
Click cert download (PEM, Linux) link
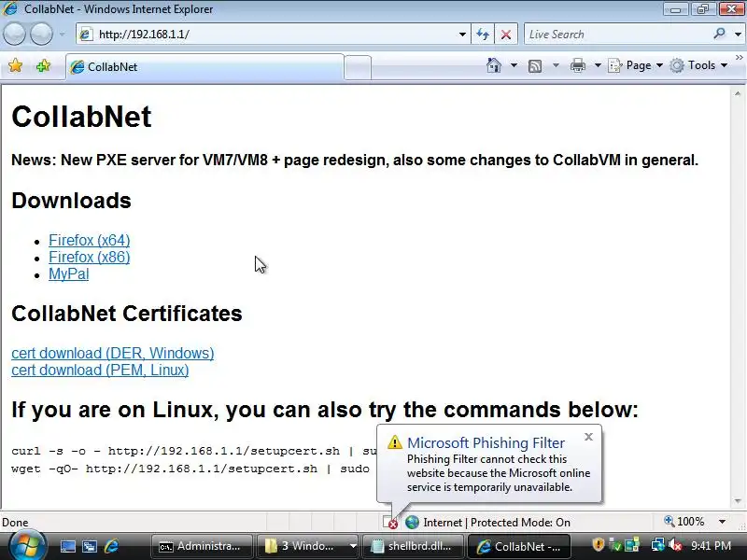coord(100,370)
